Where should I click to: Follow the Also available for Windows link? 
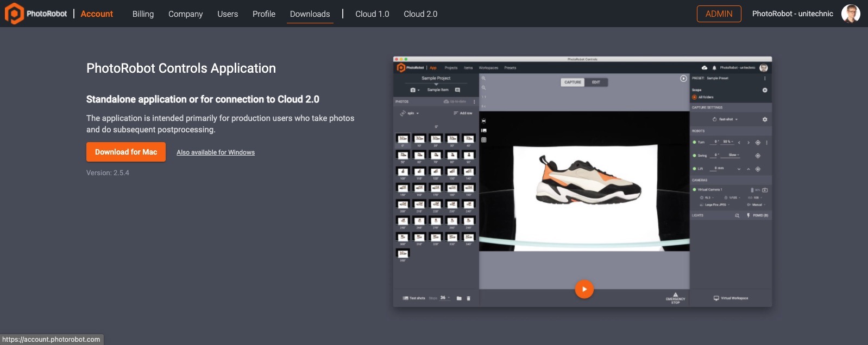(216, 152)
